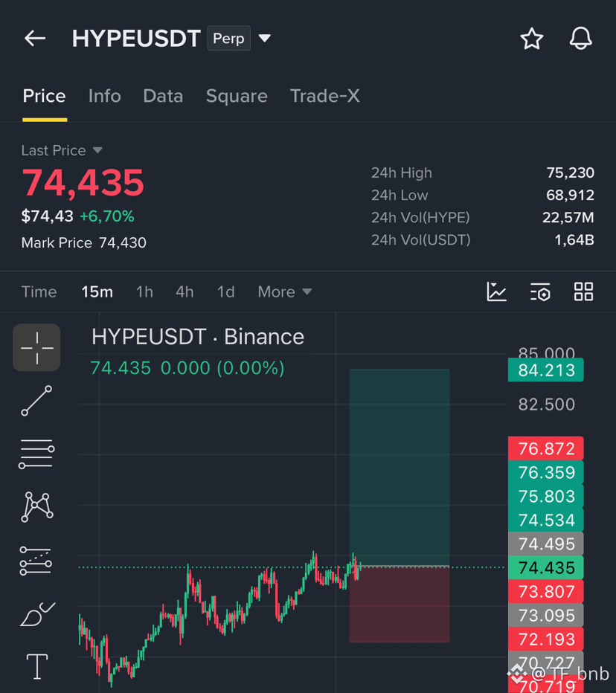Expand the More timeframes dropdown
Image resolution: width=616 pixels, height=693 pixels.
click(285, 291)
